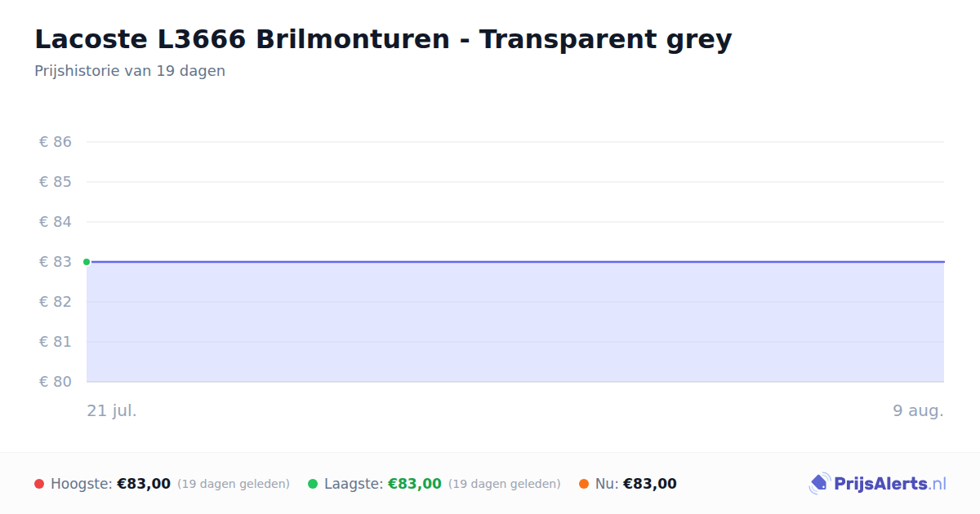Viewport: 980px width, 514px height.
Task: Click the 21 jul. date label
Action: coord(112,410)
